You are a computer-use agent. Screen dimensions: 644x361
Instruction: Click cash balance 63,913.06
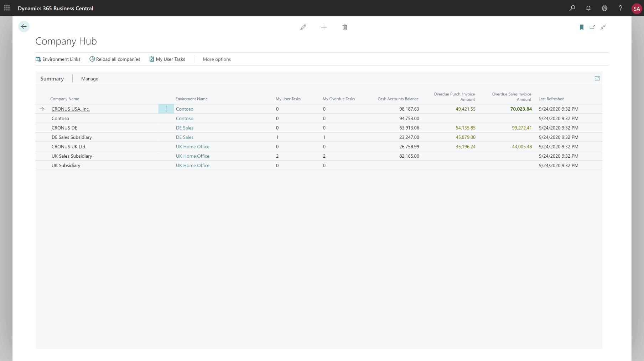(409, 128)
